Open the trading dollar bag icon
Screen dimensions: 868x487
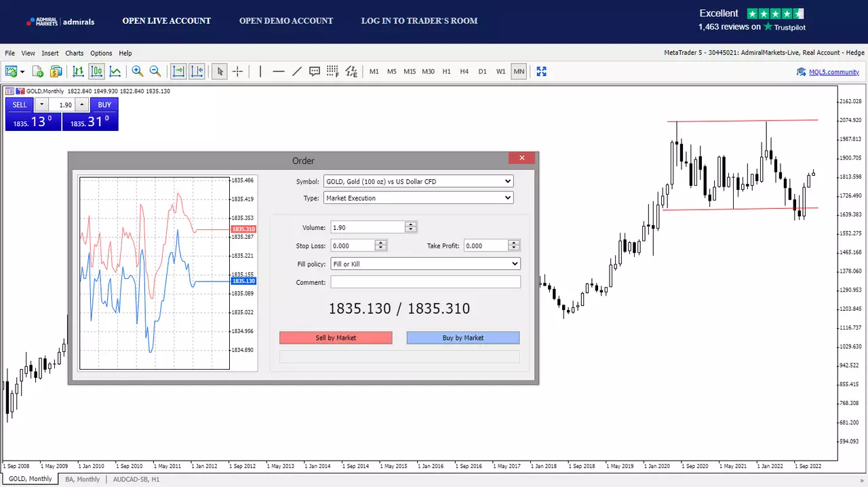(x=56, y=71)
